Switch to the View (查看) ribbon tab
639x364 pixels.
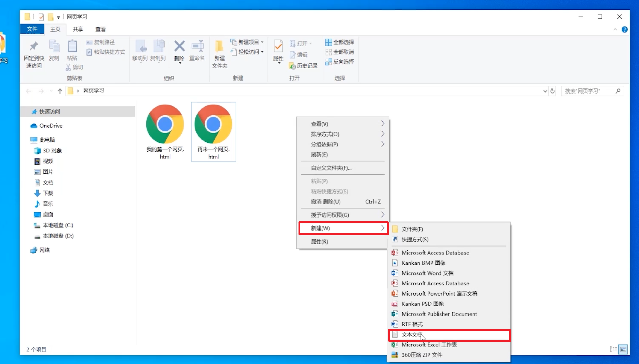100,29
